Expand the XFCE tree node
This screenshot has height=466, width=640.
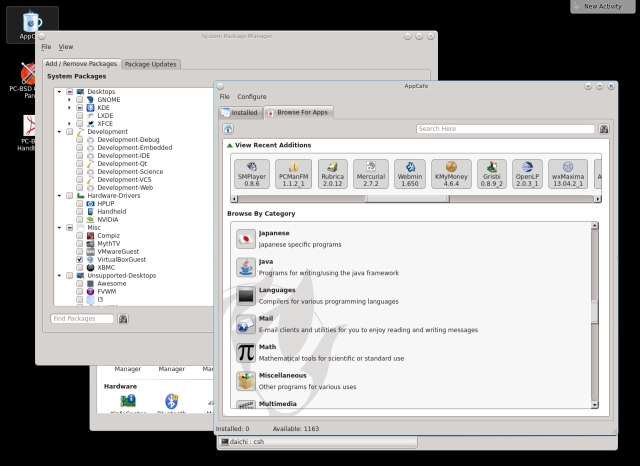[69, 124]
